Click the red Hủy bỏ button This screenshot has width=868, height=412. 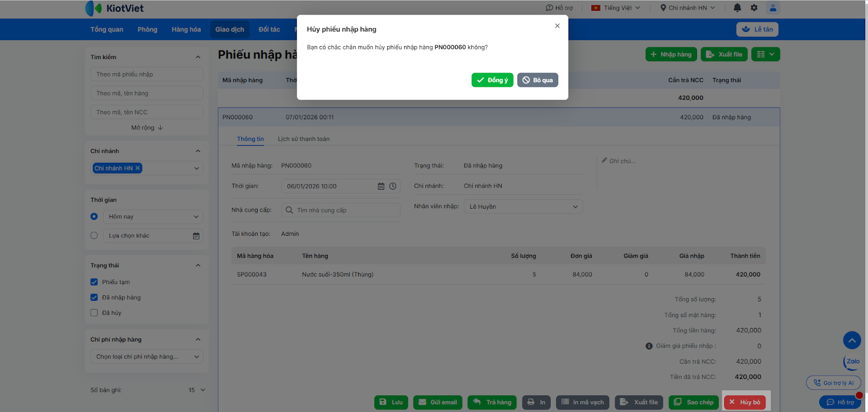(745, 402)
